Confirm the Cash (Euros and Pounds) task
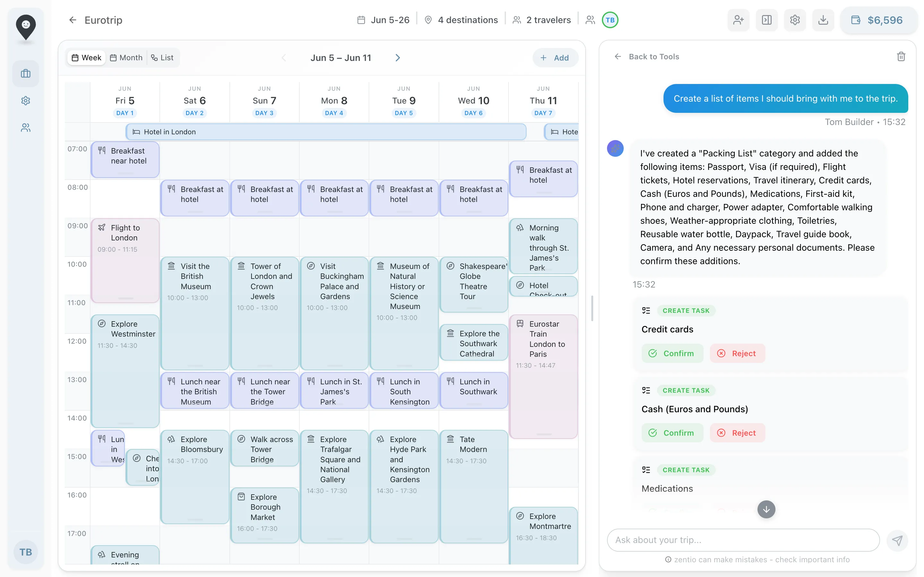The image size is (924, 577). tap(672, 433)
